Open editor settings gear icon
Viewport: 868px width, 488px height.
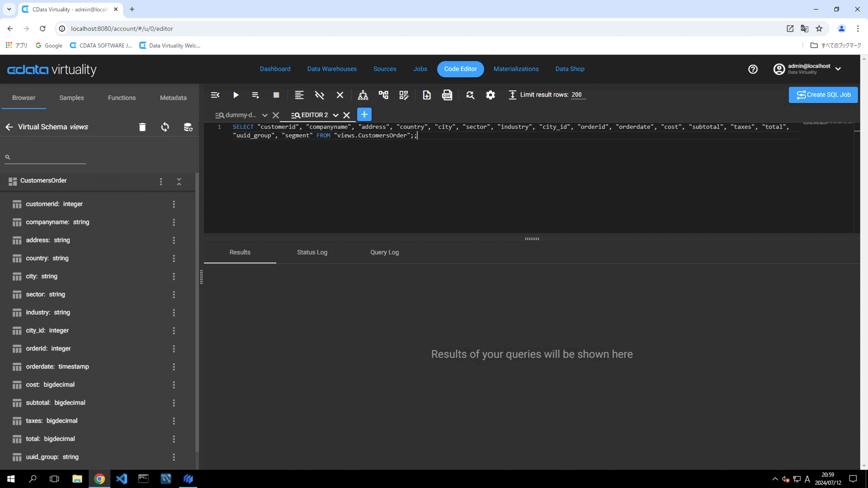click(490, 95)
